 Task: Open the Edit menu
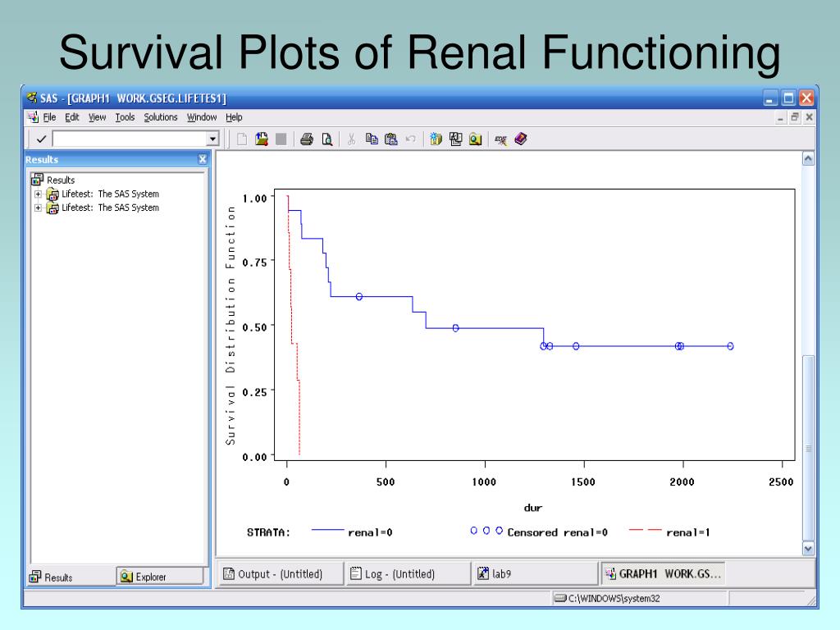[72, 116]
